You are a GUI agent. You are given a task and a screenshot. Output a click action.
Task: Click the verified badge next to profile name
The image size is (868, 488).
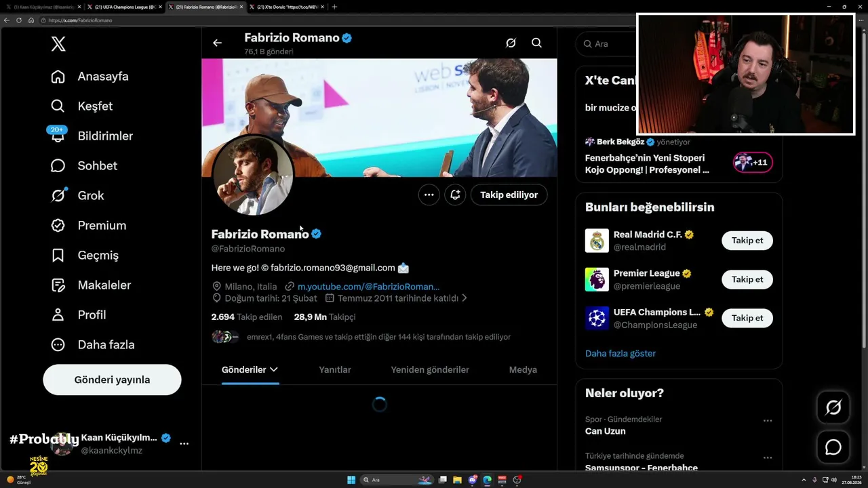click(x=316, y=234)
